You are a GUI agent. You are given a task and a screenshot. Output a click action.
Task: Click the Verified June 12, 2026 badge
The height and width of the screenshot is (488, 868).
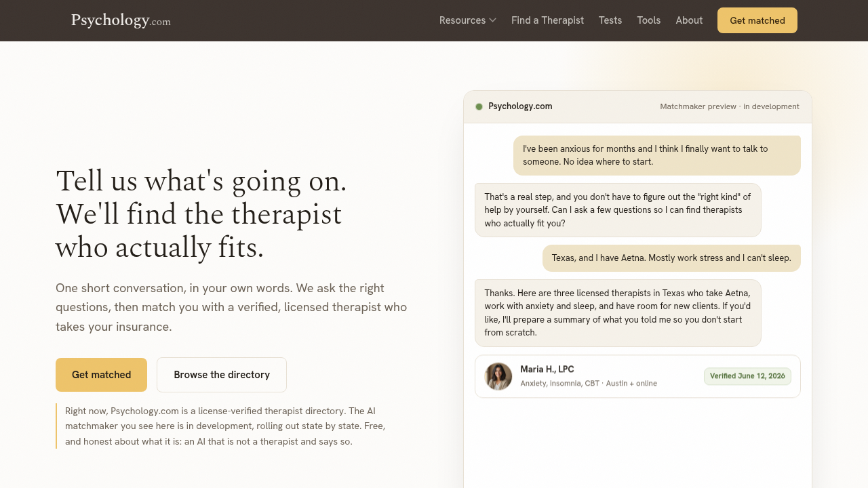(747, 376)
